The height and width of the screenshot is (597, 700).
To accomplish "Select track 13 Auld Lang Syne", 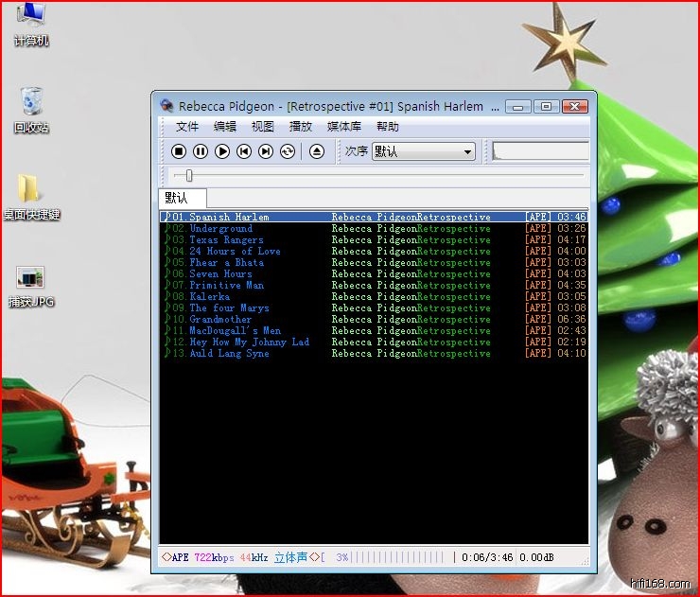I will (x=229, y=354).
